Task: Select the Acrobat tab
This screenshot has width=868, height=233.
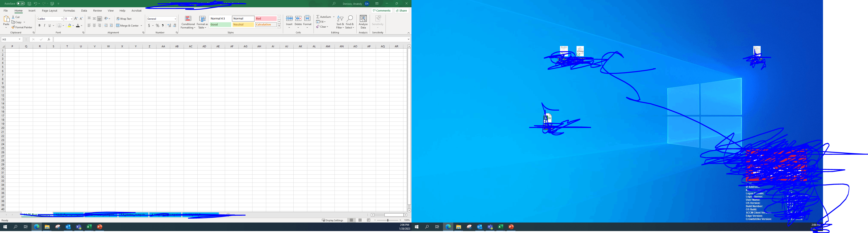Action: point(137,11)
